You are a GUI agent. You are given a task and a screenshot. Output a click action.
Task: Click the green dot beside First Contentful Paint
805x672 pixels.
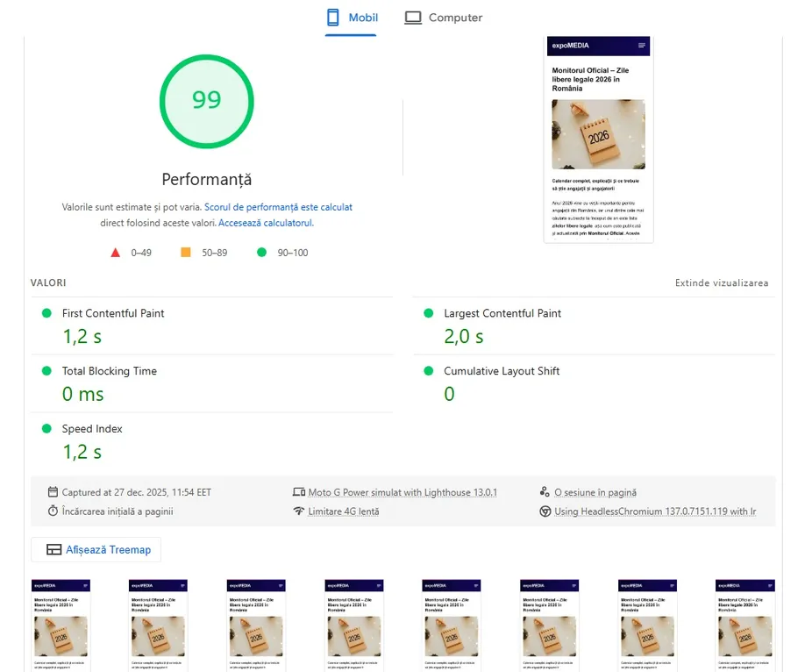point(48,313)
